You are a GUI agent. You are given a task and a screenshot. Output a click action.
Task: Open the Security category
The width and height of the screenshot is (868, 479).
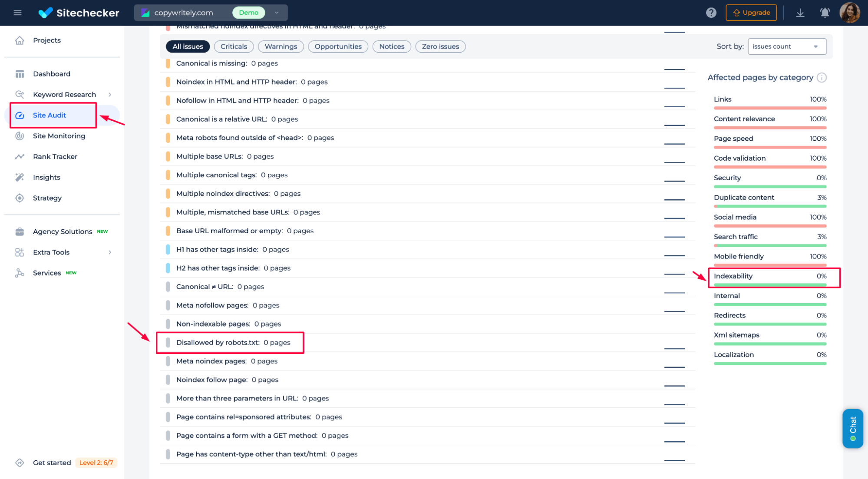pos(770,181)
